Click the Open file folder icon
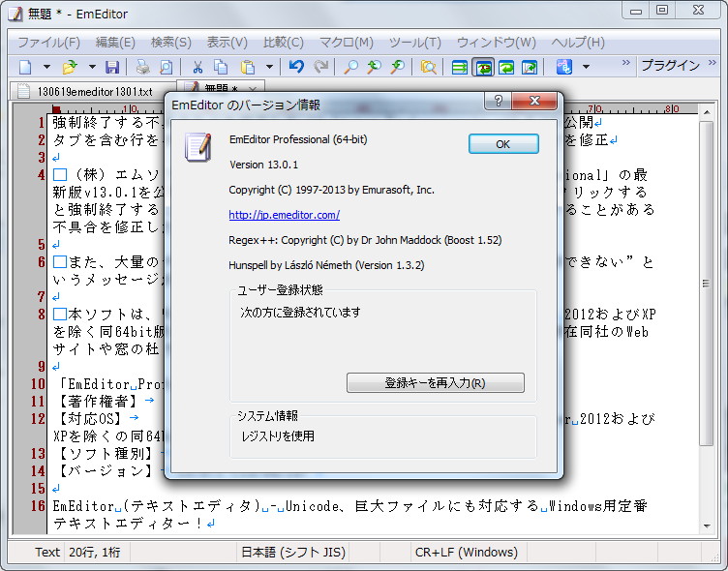 pos(70,67)
